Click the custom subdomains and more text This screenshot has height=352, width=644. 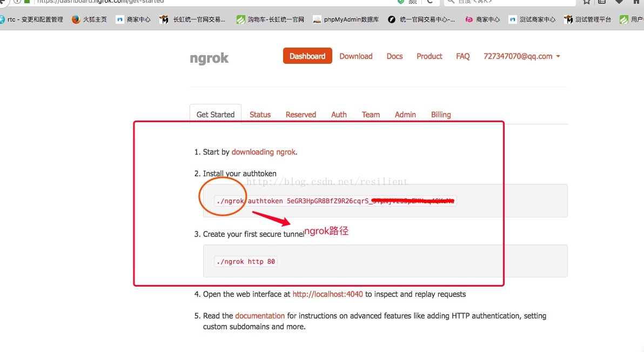254,327
